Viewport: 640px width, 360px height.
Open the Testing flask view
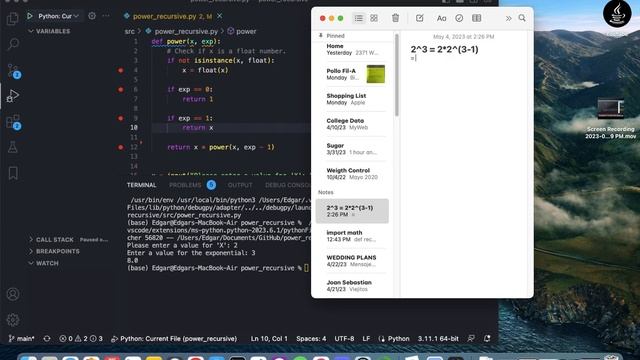point(13,147)
